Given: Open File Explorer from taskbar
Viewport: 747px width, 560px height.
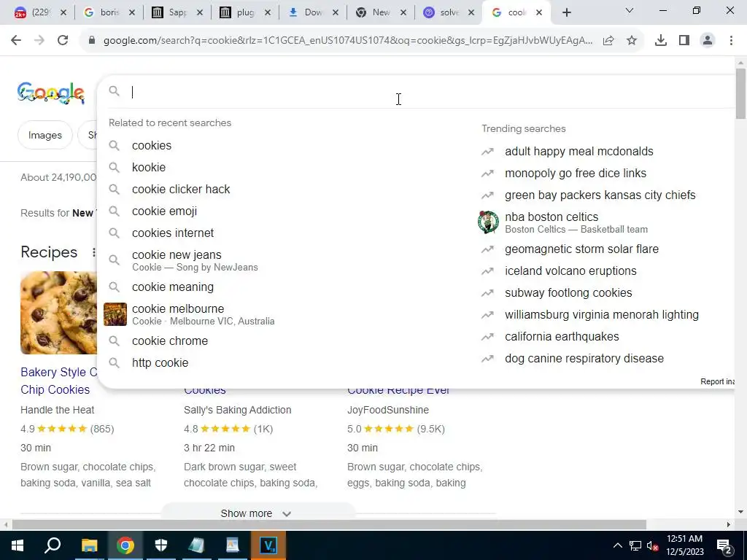Looking at the screenshot, I should 89,545.
